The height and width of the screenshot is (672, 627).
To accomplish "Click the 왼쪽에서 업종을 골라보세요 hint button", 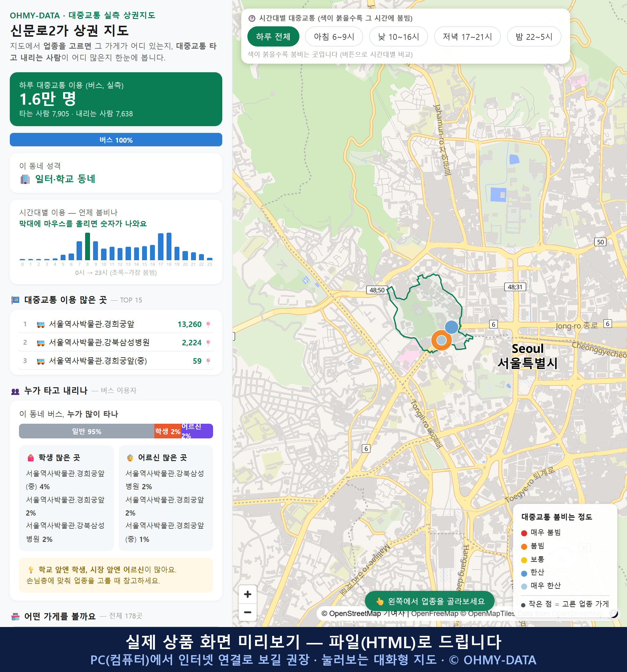I will (429, 601).
